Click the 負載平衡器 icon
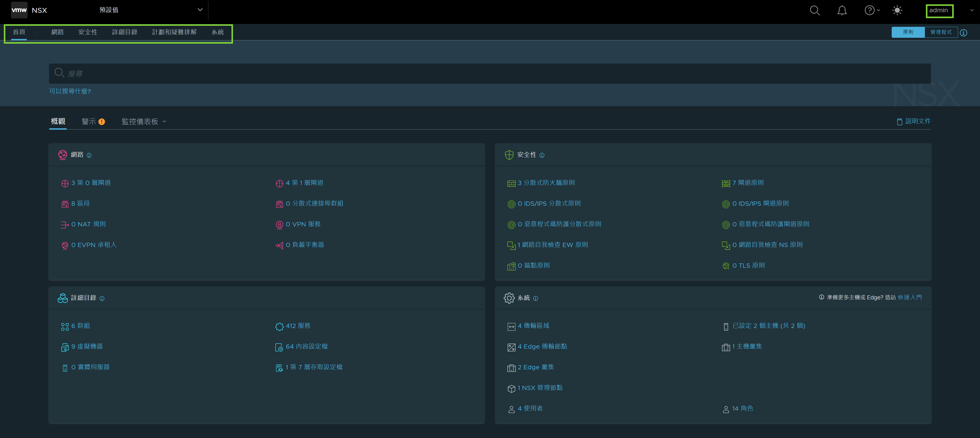The height and width of the screenshot is (438, 980). (x=280, y=246)
